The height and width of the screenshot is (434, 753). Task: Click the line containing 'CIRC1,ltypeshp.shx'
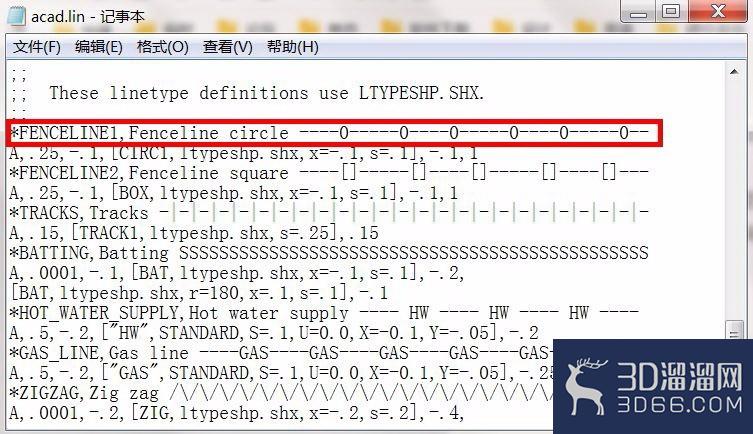(x=243, y=154)
